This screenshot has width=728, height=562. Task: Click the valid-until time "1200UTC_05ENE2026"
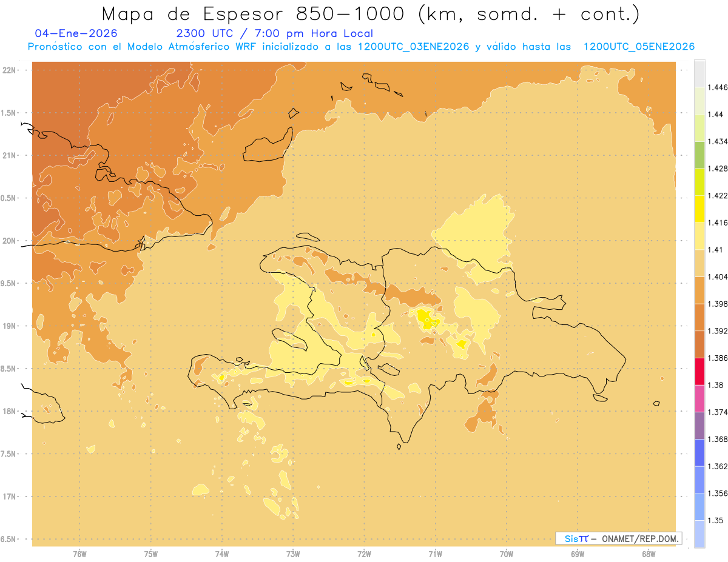(639, 47)
